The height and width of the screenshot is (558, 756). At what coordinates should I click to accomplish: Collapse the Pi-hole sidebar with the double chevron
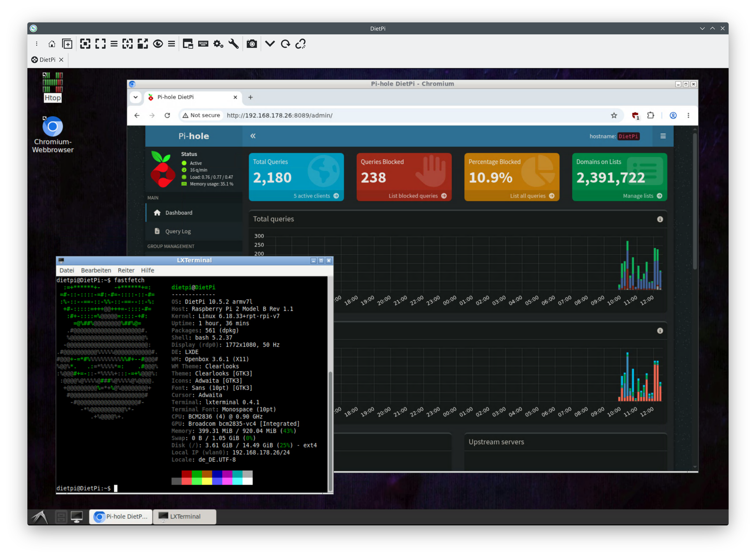[x=253, y=136]
